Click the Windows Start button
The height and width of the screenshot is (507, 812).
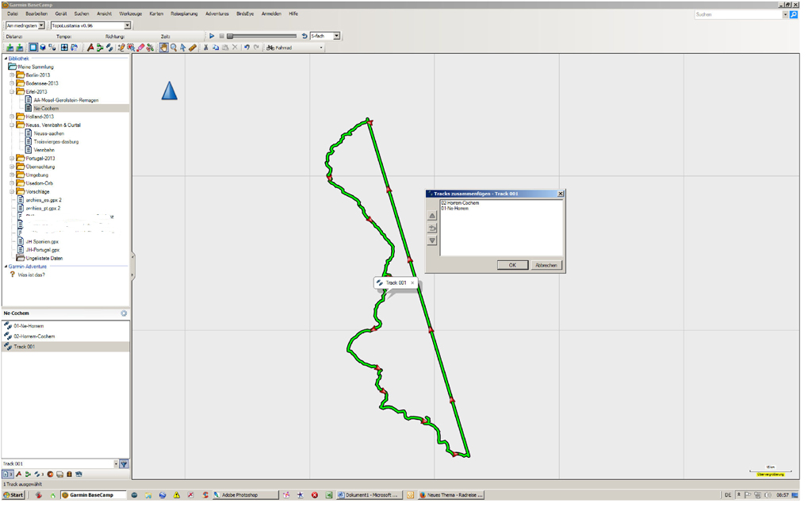coord(14,496)
